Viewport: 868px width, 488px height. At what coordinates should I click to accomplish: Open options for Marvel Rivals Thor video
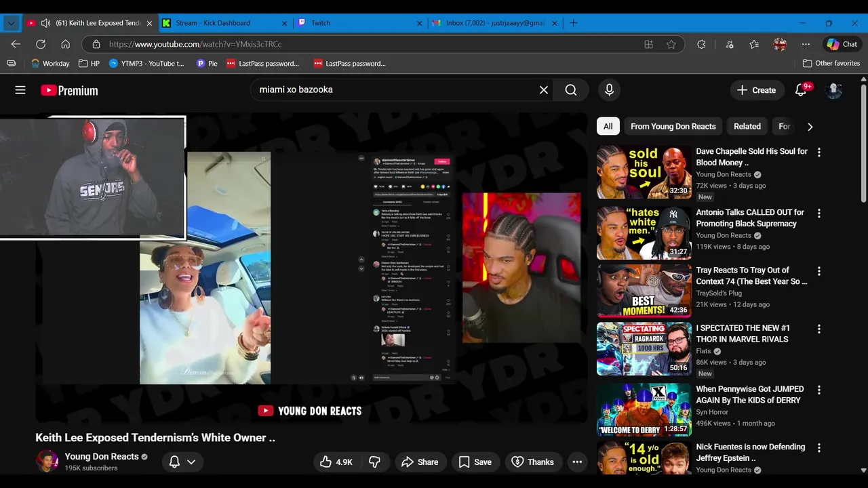click(x=818, y=329)
